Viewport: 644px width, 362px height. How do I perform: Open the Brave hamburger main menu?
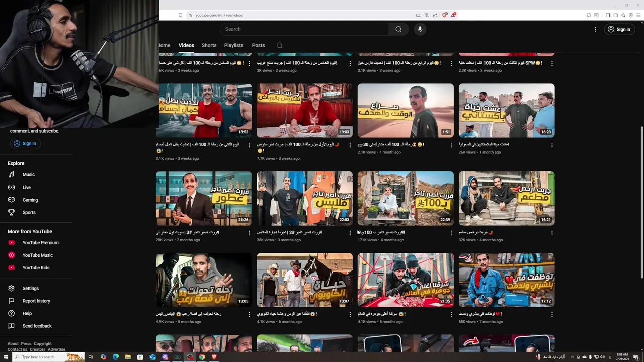click(x=639, y=15)
